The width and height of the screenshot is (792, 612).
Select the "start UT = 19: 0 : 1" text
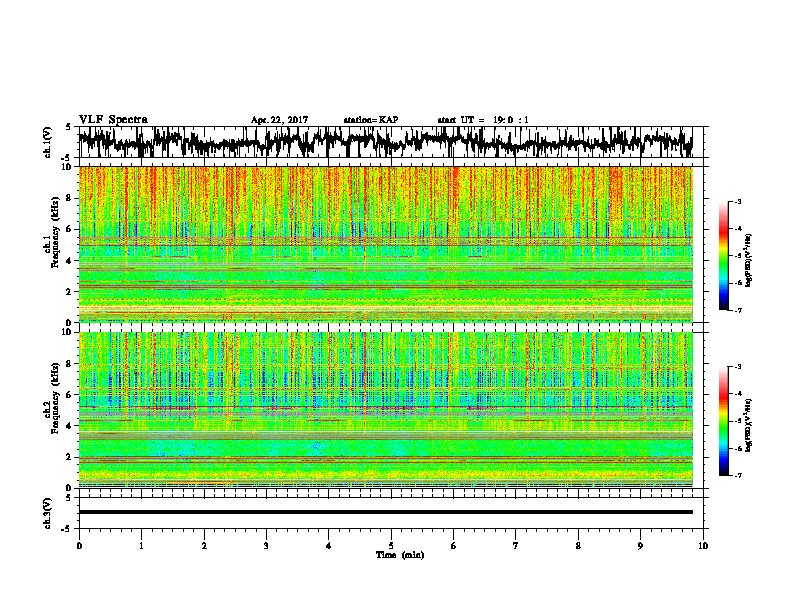483,120
